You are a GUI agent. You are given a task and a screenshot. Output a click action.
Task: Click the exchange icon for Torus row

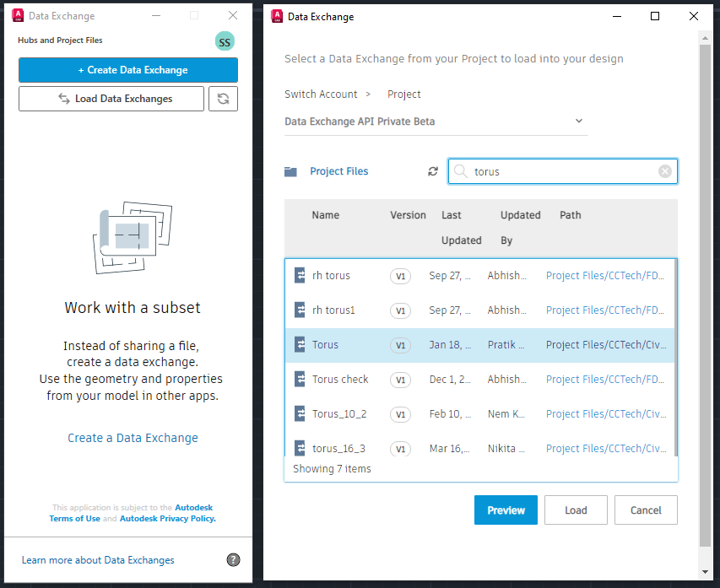point(300,344)
